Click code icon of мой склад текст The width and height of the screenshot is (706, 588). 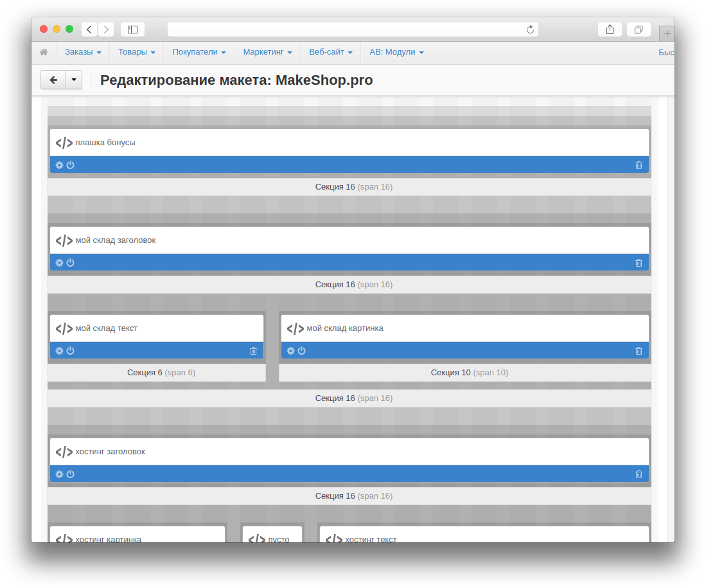[x=64, y=328]
